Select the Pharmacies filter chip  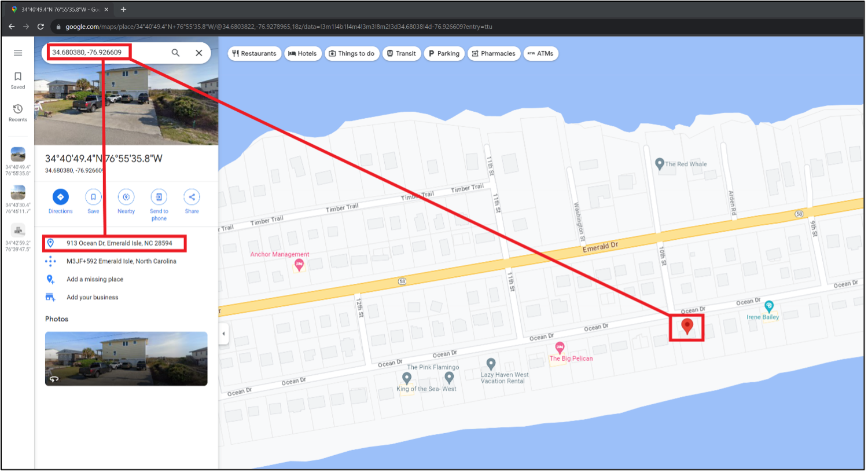point(494,53)
